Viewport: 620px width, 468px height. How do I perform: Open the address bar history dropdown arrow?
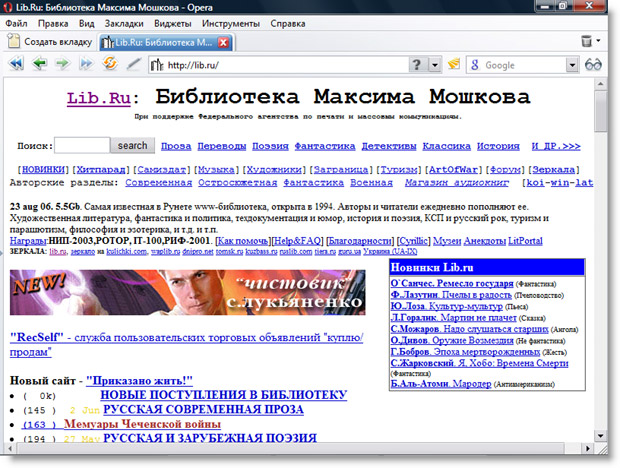click(435, 65)
